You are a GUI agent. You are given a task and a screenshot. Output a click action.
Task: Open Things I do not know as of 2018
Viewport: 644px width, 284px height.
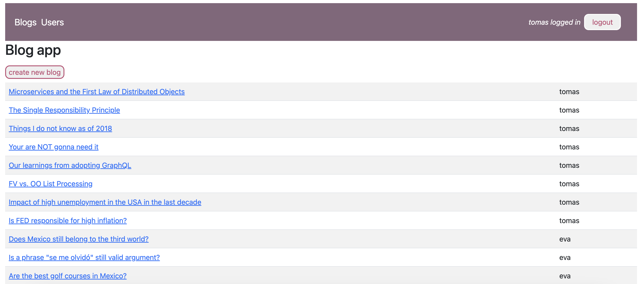tap(60, 128)
